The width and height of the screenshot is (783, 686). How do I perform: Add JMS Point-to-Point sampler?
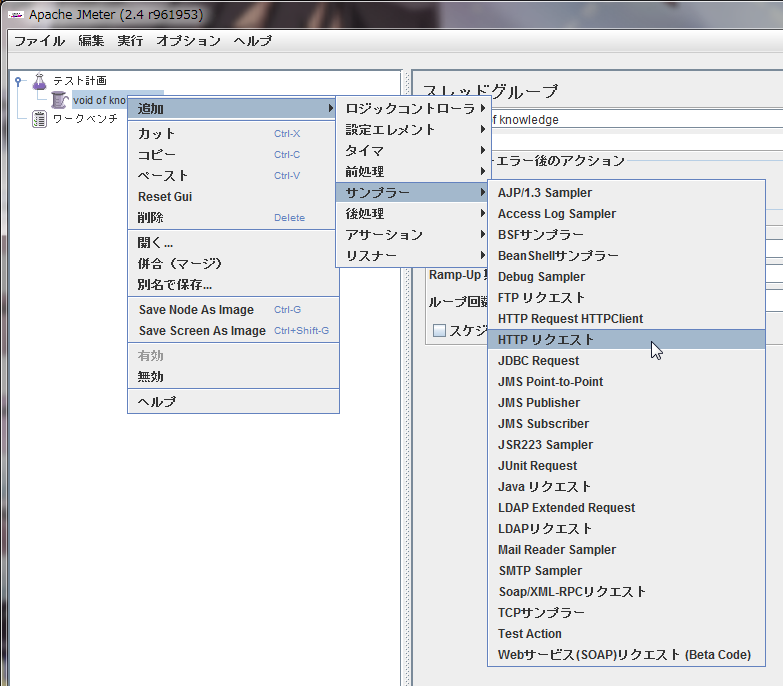point(626,381)
